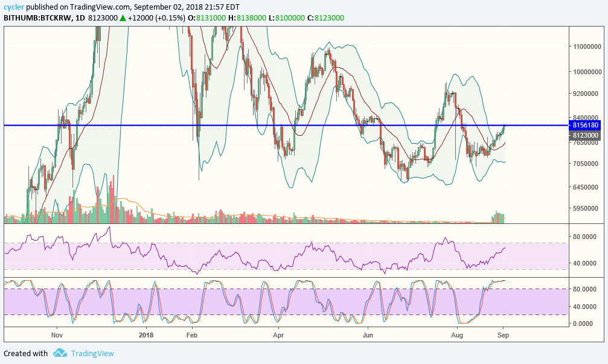
Task: Click the Apr date axis label
Action: [278, 335]
